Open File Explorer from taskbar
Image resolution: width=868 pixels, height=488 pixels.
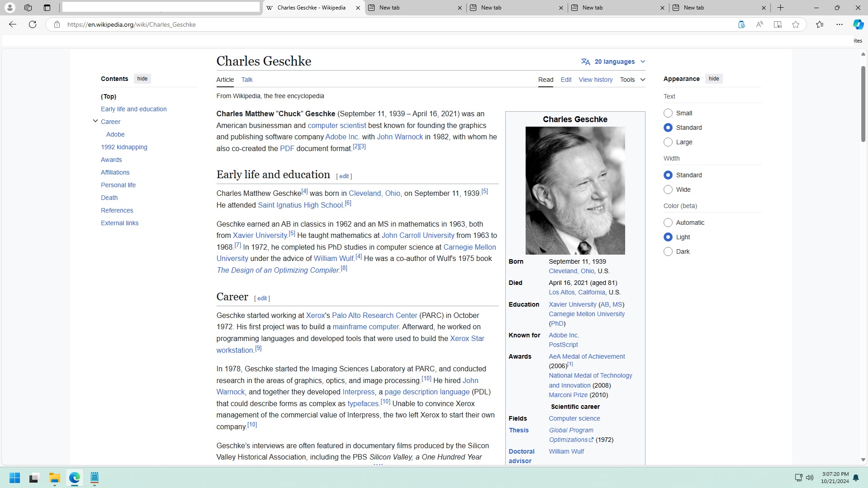tap(55, 478)
